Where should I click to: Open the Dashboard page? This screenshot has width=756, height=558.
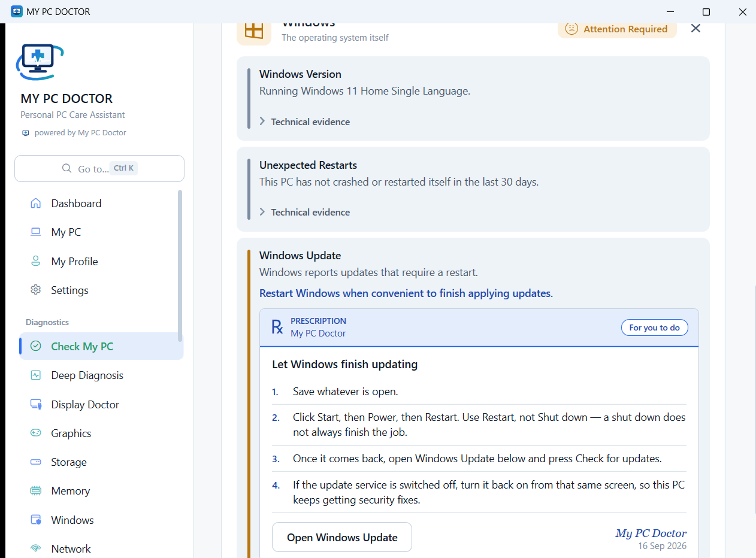tap(101, 204)
